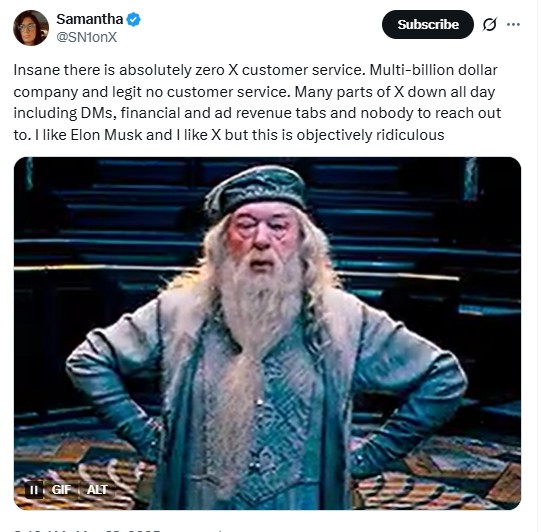Click "Multi-billion dollar" text in the post
Viewport: 544px width, 532px height.
433,70
